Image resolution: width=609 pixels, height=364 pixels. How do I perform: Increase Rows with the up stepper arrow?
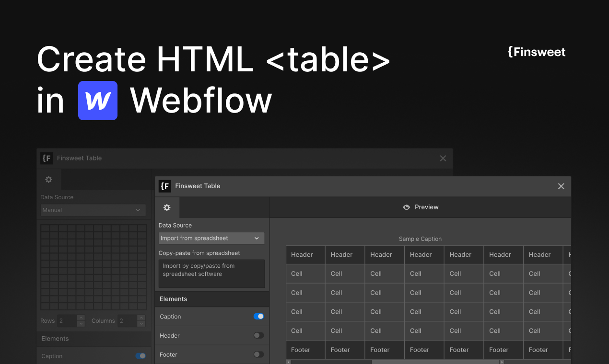point(81,318)
